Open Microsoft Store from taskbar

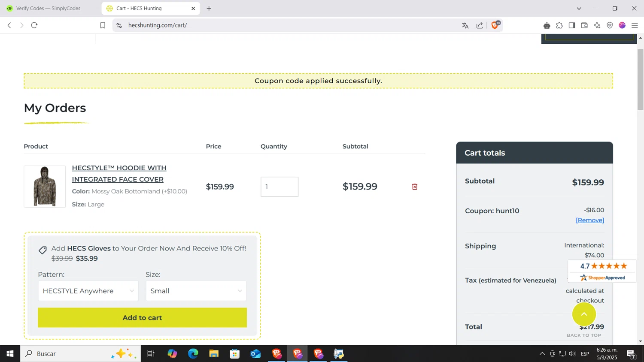pos(235,354)
